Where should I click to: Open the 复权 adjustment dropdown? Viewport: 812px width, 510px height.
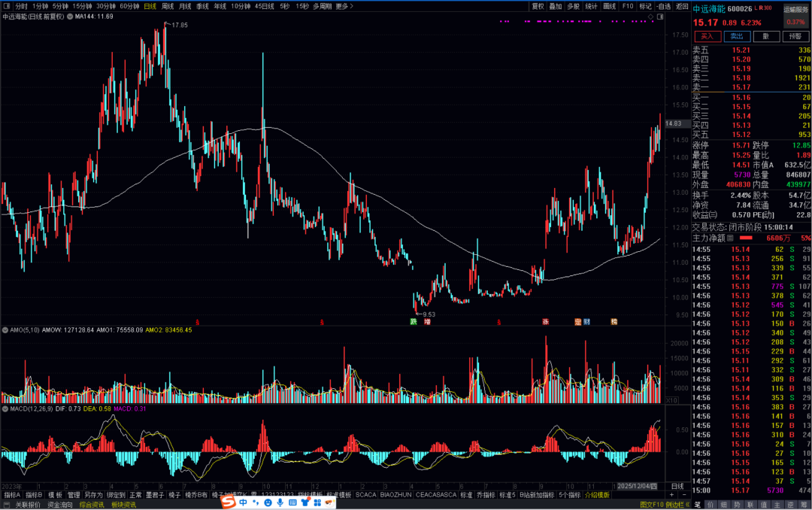click(x=538, y=6)
